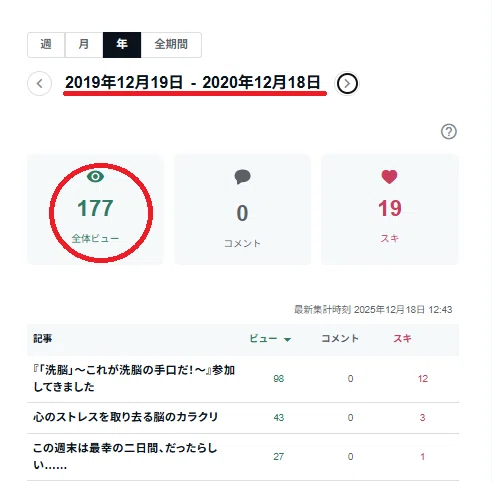The image size is (492, 483).
Task: Sort table by スキ column header
Action: pos(402,339)
